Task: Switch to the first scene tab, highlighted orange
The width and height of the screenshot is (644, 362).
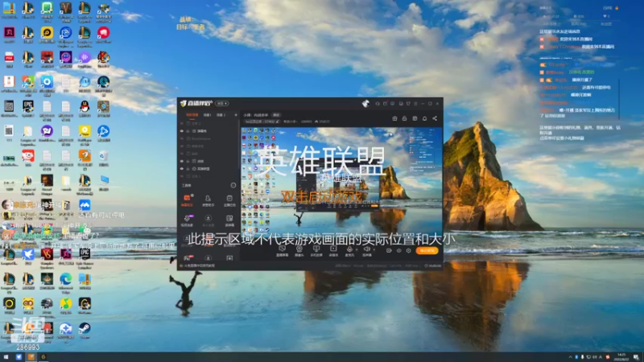Action: click(x=192, y=115)
